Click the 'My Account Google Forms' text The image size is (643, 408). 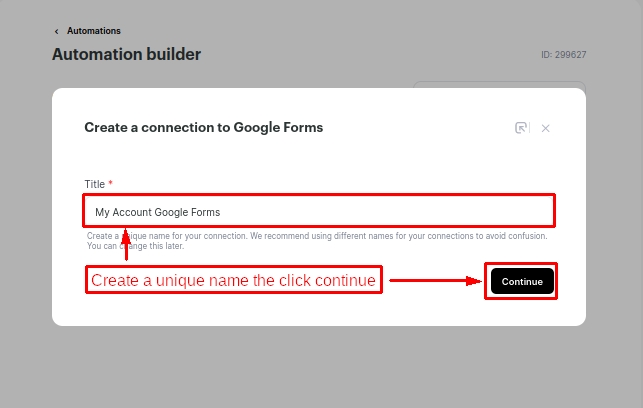point(157,212)
